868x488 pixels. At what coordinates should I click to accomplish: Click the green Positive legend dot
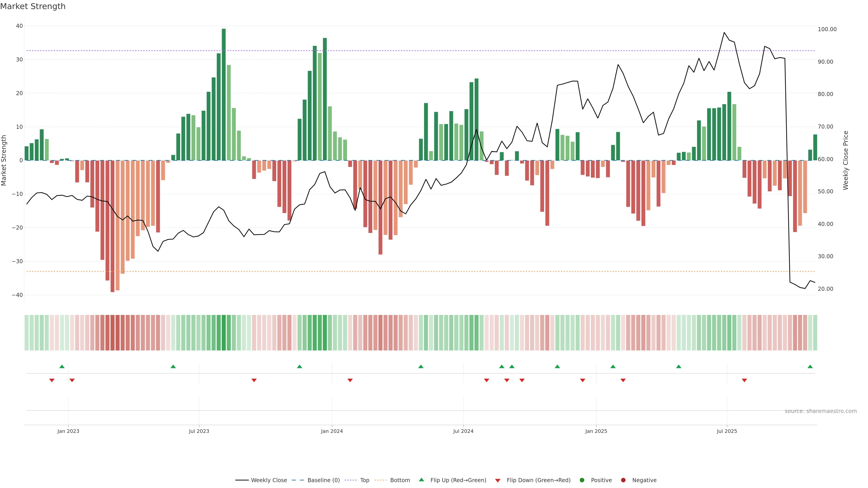(x=582, y=480)
